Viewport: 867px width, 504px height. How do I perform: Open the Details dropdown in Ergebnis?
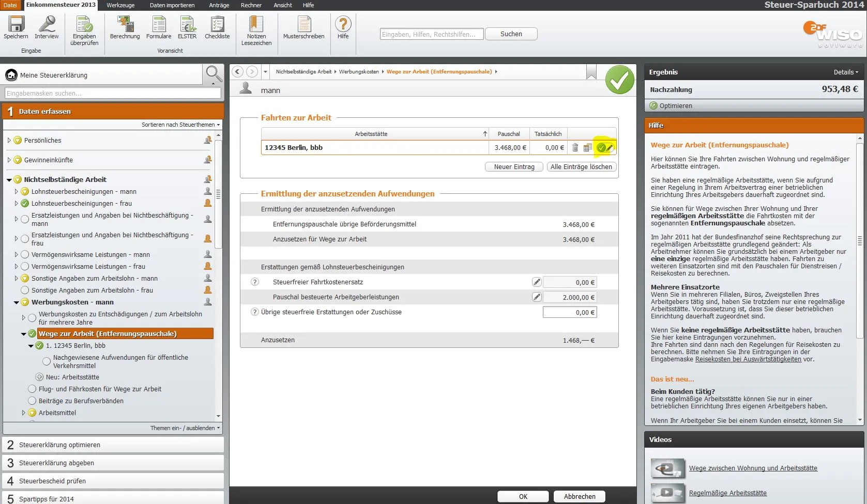(x=845, y=72)
